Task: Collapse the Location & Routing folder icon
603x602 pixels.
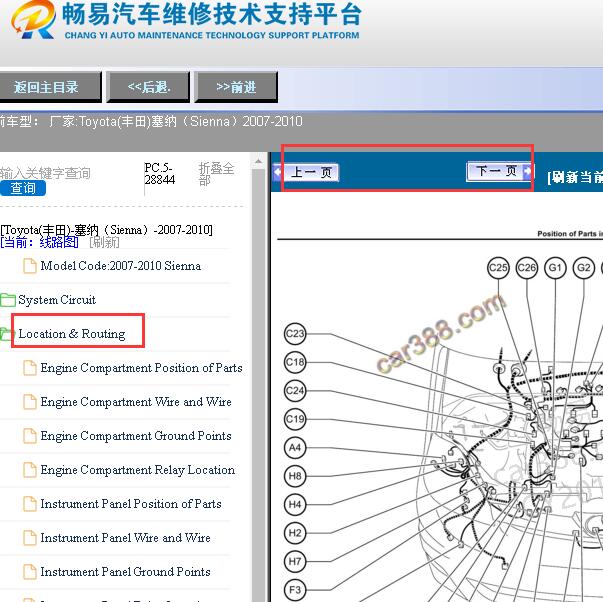Action: click(5, 334)
